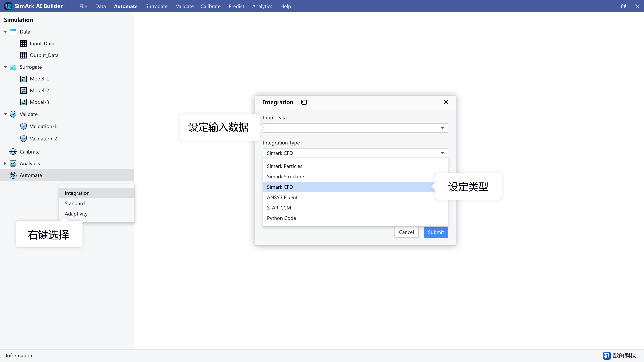Click the Validation-2 shield icon
The height and width of the screenshot is (362, 644).
pyautogui.click(x=23, y=139)
